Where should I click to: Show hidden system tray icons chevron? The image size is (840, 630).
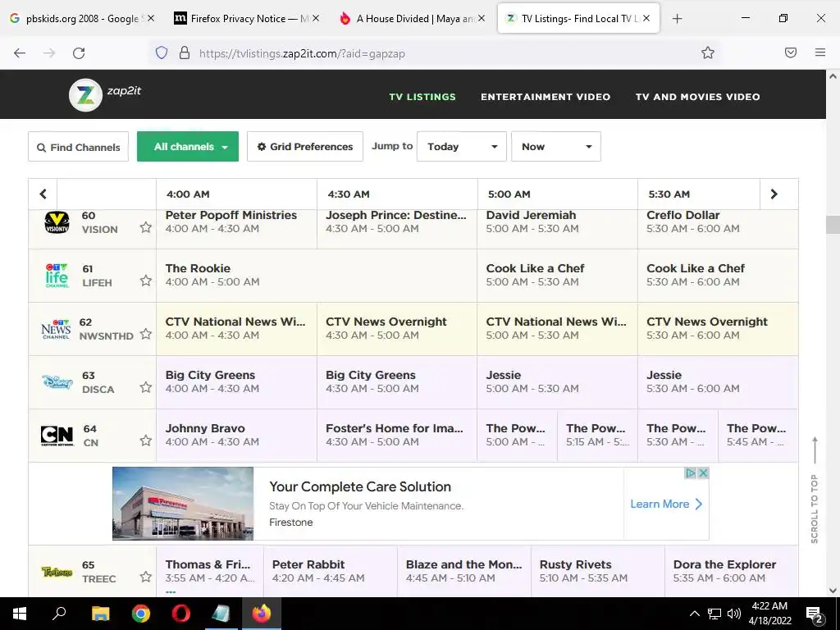point(694,614)
